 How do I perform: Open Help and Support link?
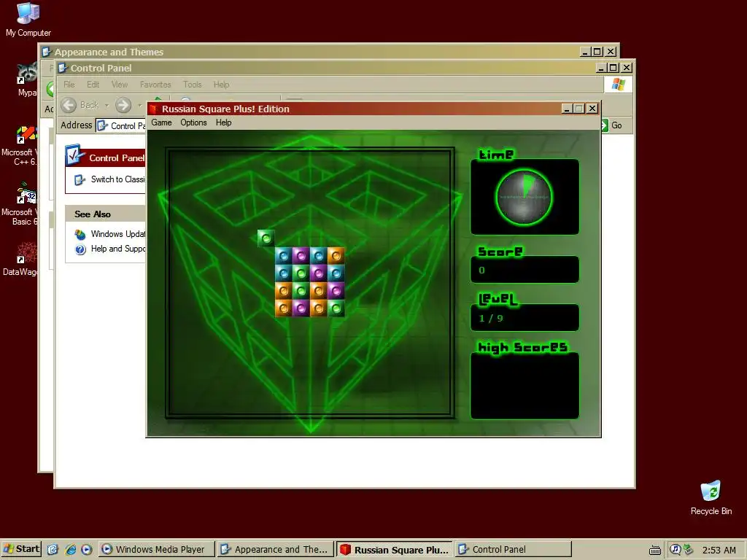coord(118,249)
